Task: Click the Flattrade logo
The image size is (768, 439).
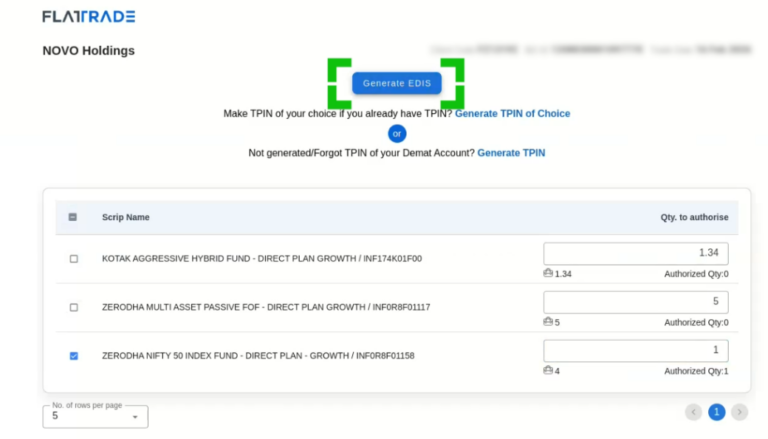Action: [x=88, y=17]
